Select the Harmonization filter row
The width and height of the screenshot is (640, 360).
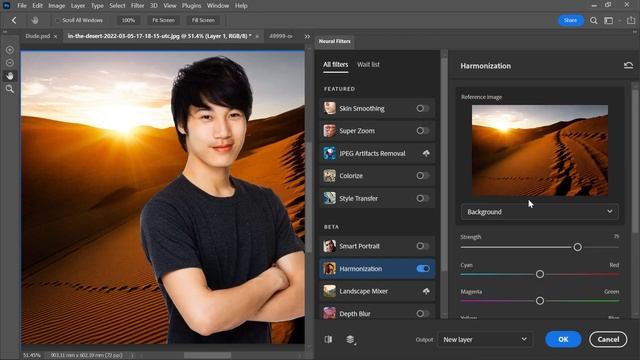tap(377, 269)
